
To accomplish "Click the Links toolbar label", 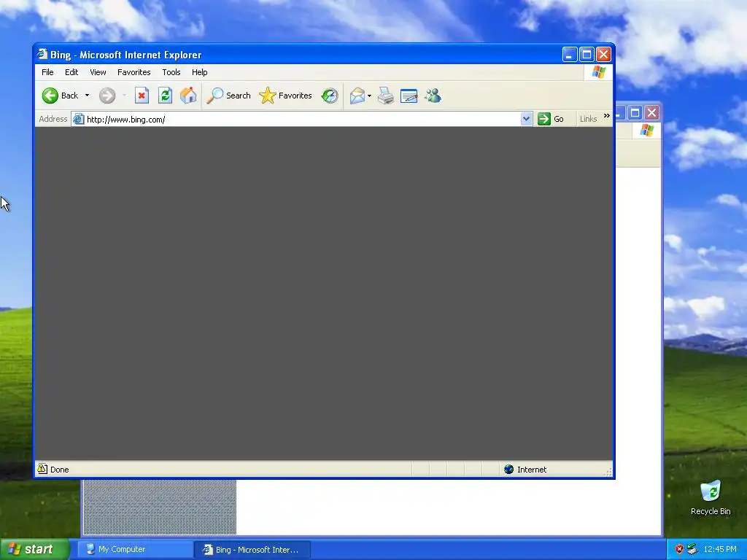I will coord(589,119).
